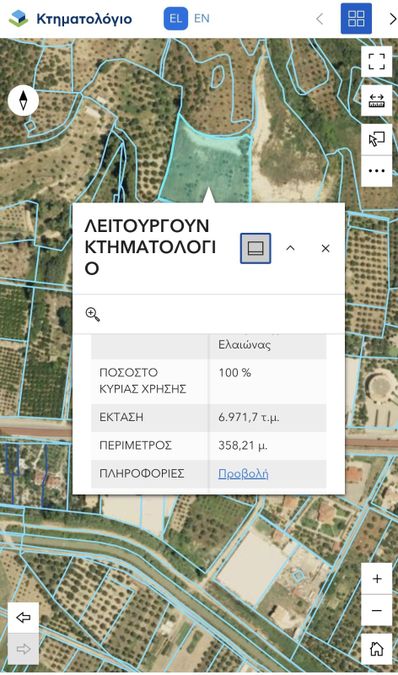Zoom in the map with plus
Image resolution: width=398 pixels, height=675 pixels.
click(376, 579)
